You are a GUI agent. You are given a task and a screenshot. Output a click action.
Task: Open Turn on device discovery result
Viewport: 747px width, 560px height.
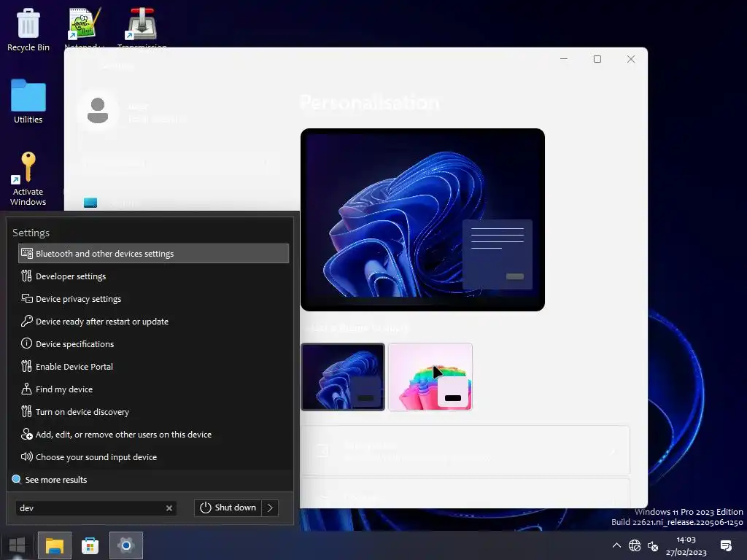click(x=153, y=412)
